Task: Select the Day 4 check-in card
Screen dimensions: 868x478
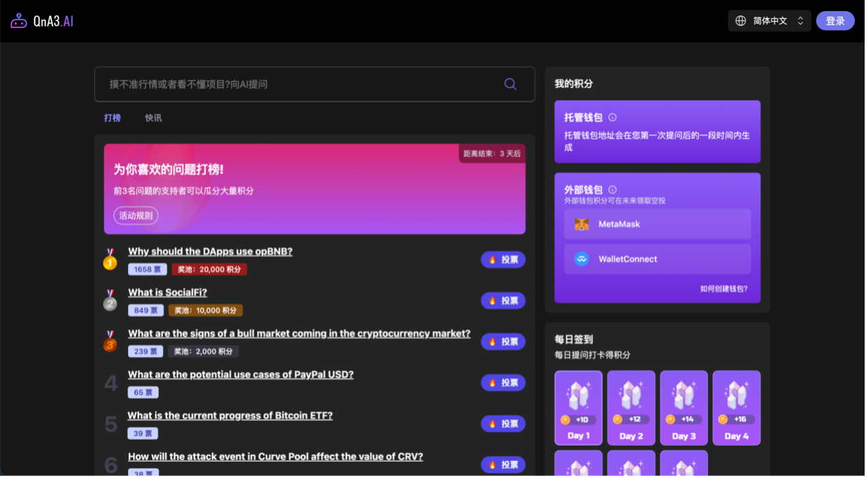Action: [x=737, y=407]
